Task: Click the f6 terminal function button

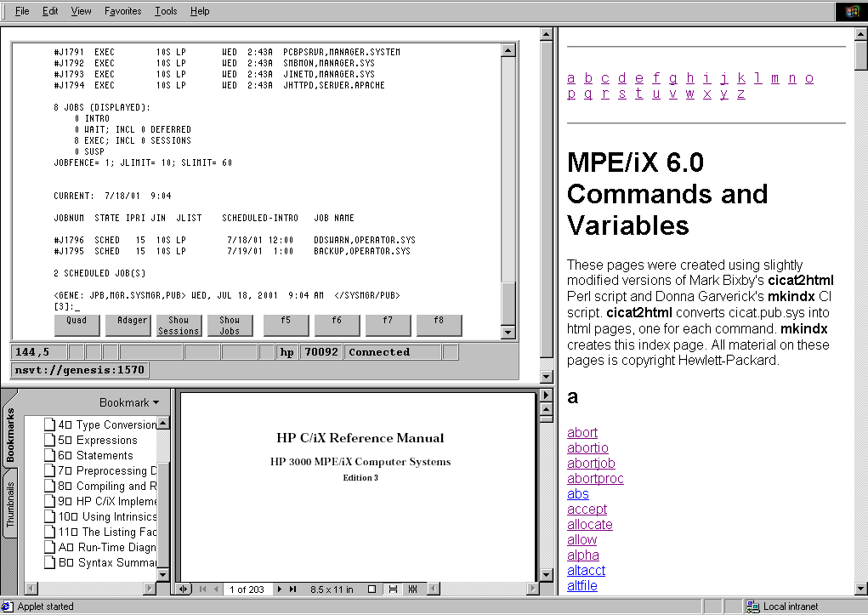Action: [337, 325]
